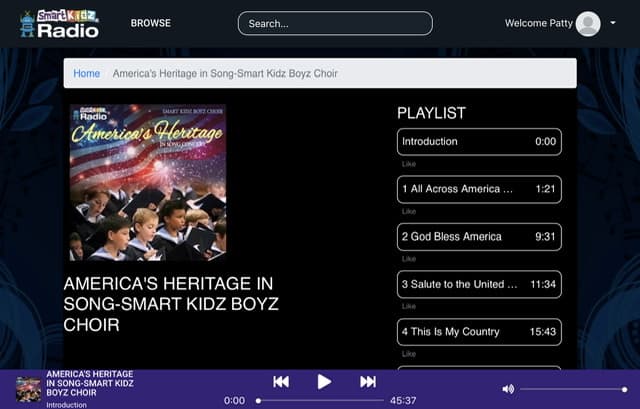Skip to next track

coord(368,382)
